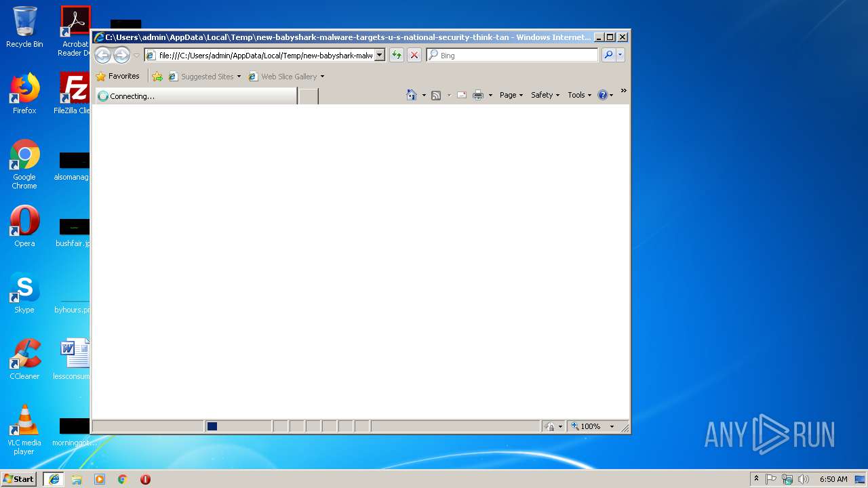
Task: Expand the Home button dropdown arrow
Action: coord(424,96)
